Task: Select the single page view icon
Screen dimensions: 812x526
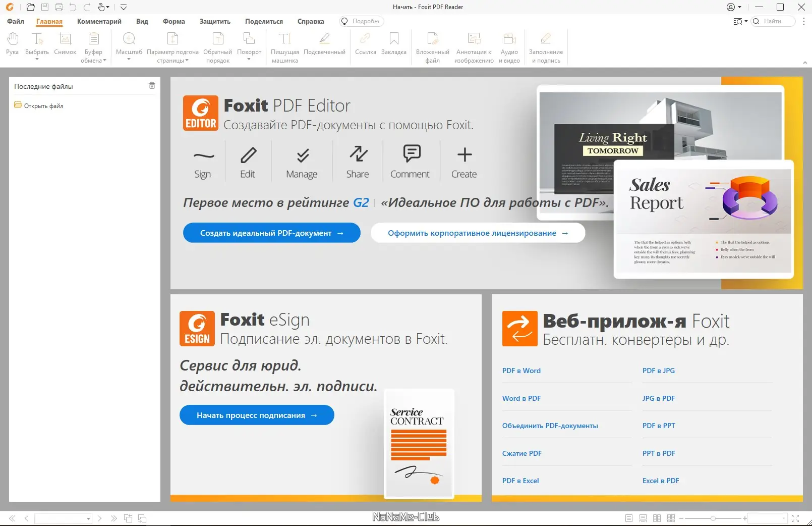Action: pyautogui.click(x=628, y=518)
